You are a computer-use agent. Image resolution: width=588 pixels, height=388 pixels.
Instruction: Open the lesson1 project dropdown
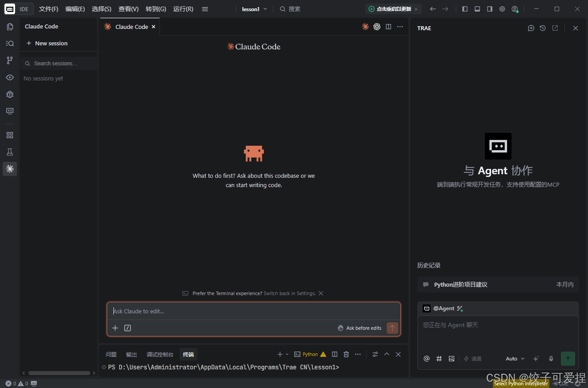coord(254,9)
